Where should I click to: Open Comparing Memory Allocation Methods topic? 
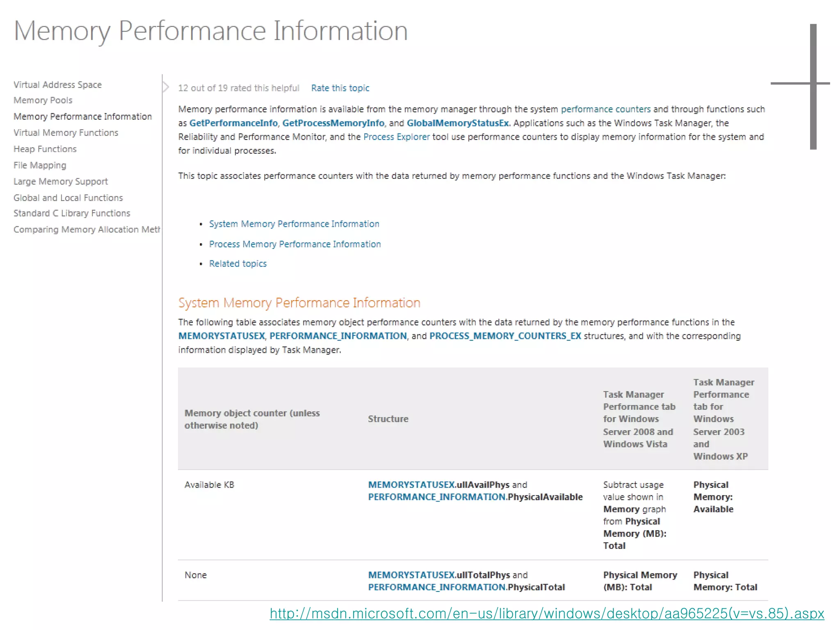pyautogui.click(x=87, y=229)
